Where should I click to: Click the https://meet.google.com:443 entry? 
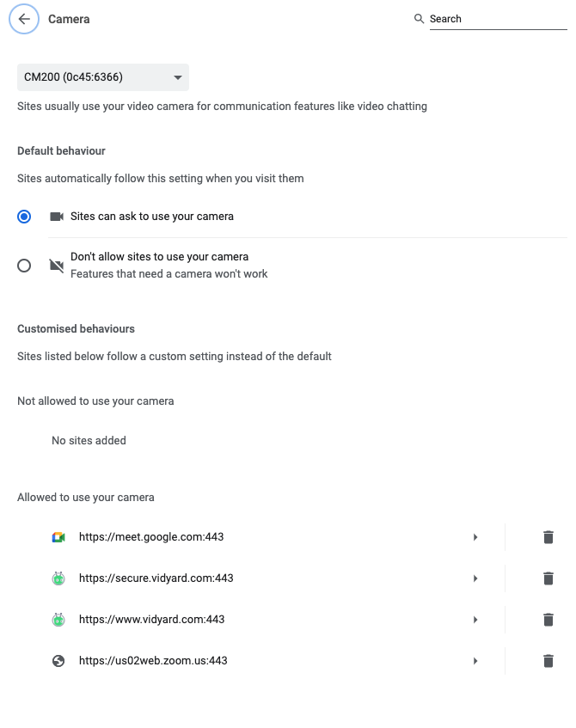(151, 537)
